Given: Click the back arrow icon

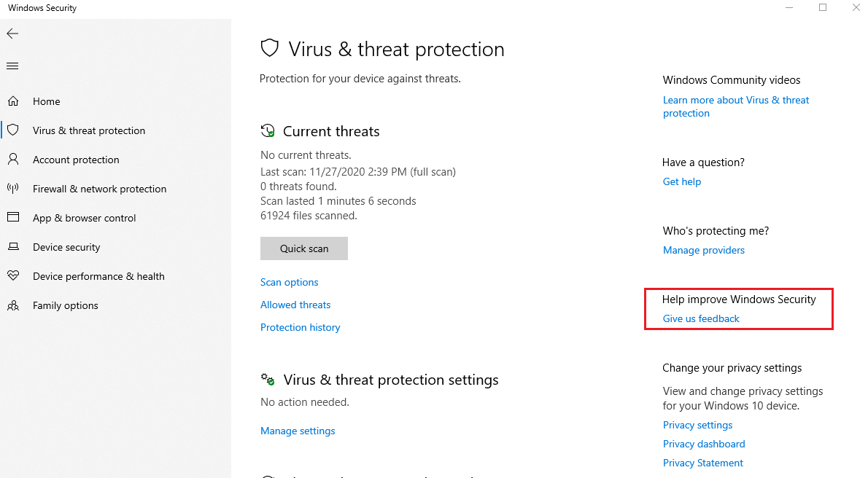Looking at the screenshot, I should (x=12, y=34).
